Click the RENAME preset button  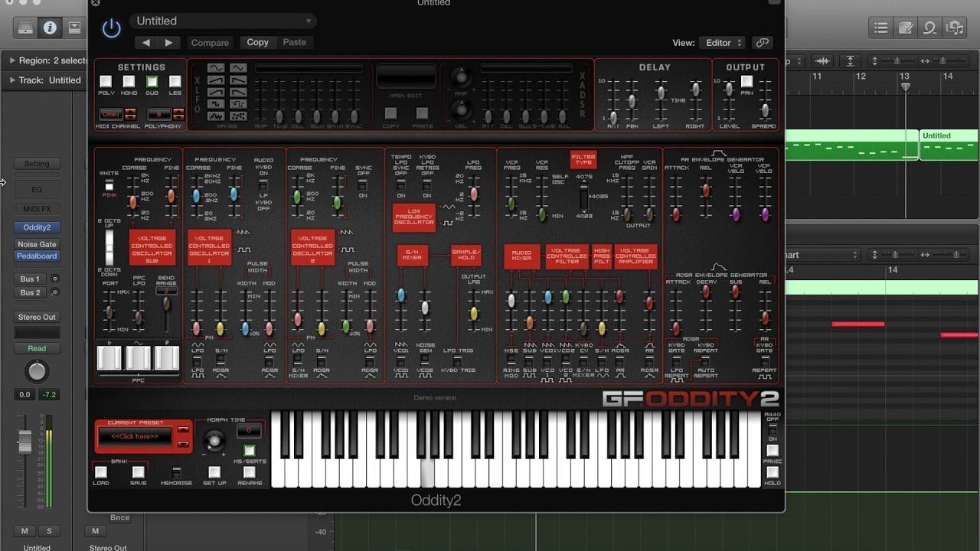coord(249,472)
